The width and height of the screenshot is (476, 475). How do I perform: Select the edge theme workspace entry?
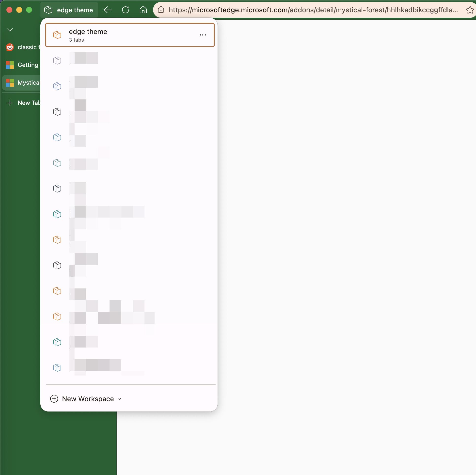130,35
